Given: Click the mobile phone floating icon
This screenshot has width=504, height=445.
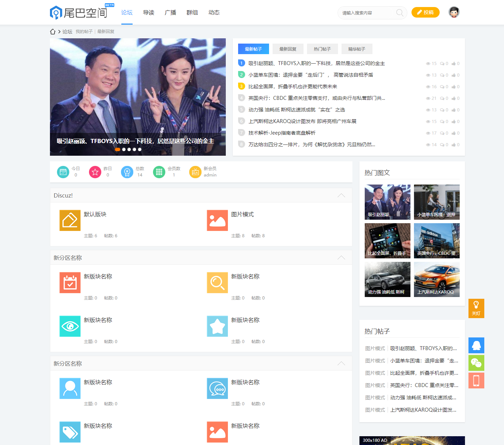Looking at the screenshot, I should coord(476,380).
